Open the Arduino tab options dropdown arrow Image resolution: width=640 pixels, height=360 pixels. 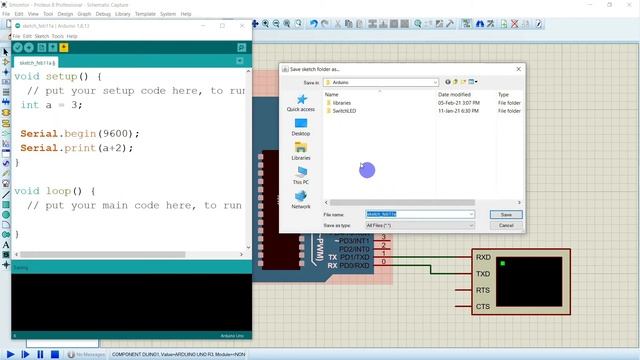(x=240, y=61)
